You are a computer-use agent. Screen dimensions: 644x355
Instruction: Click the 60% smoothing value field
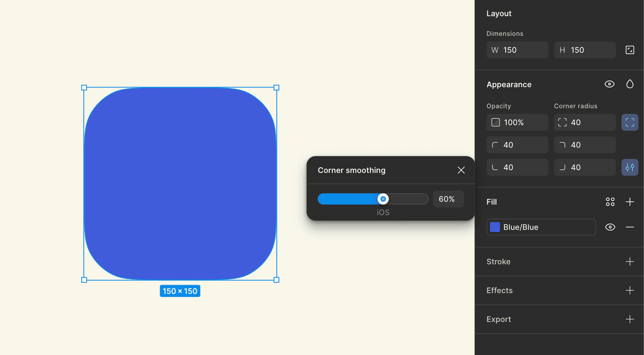448,199
